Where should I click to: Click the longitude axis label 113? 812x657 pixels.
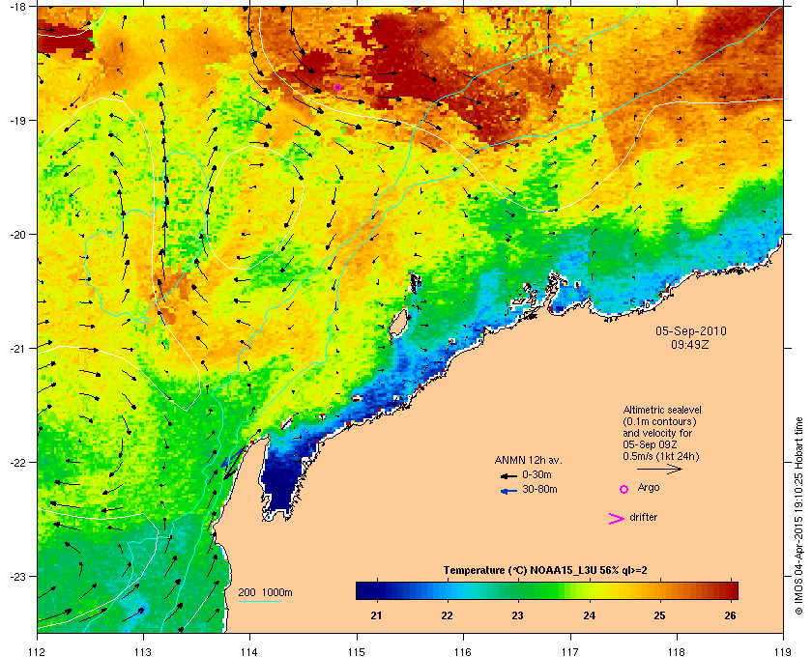tap(143, 651)
